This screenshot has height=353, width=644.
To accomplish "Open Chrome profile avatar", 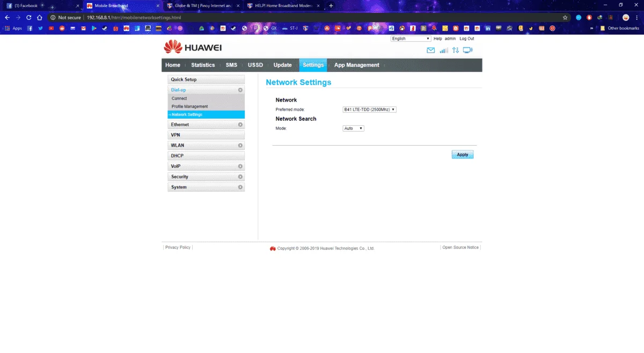I will (626, 17).
